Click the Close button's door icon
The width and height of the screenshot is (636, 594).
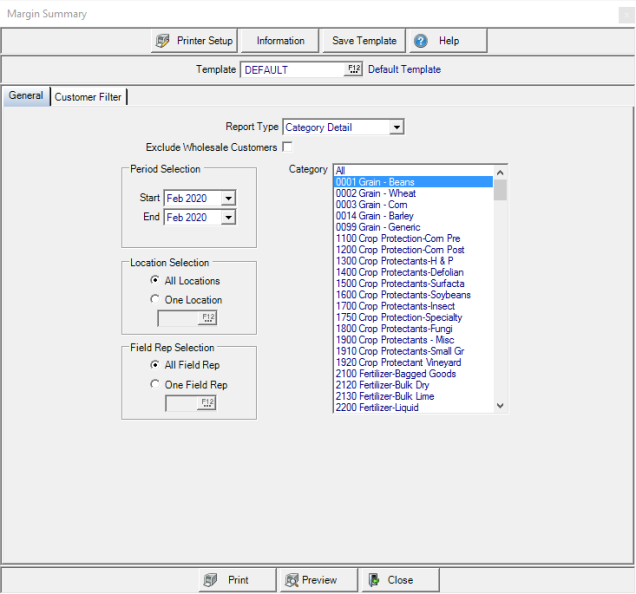point(374,580)
